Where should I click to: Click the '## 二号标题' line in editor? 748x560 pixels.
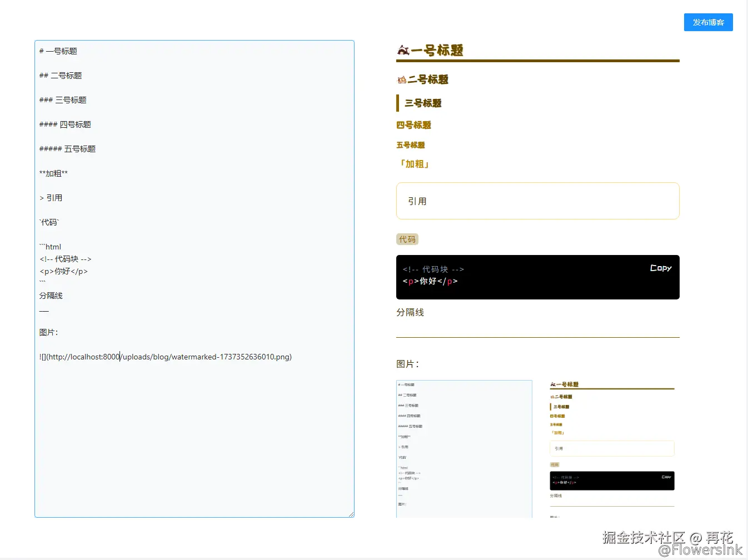61,76
